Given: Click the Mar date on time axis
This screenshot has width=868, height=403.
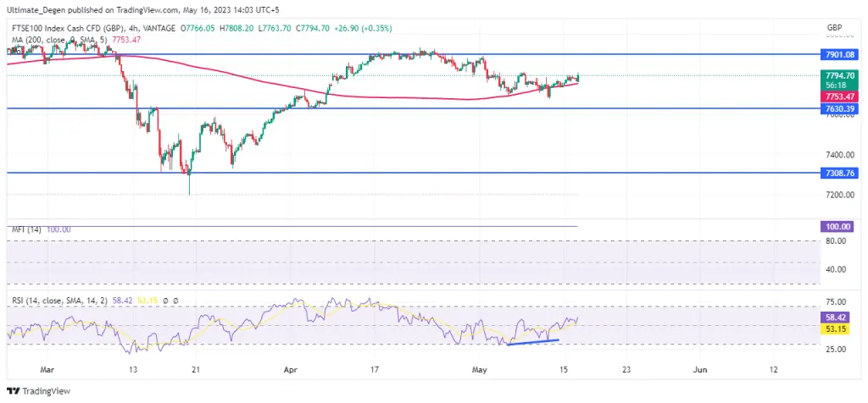Looking at the screenshot, I should (48, 369).
